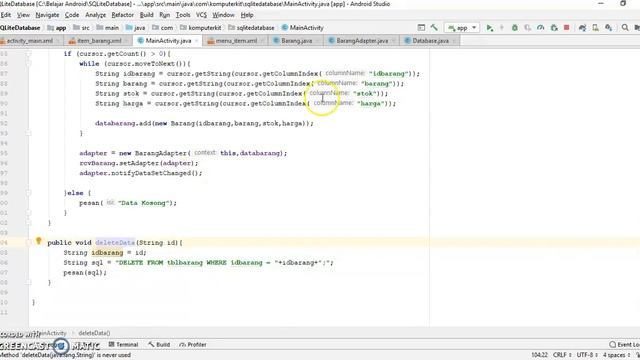640x360 pixels.
Task: Click the sqlitedatabase breadcrumb package
Action: coord(251,28)
